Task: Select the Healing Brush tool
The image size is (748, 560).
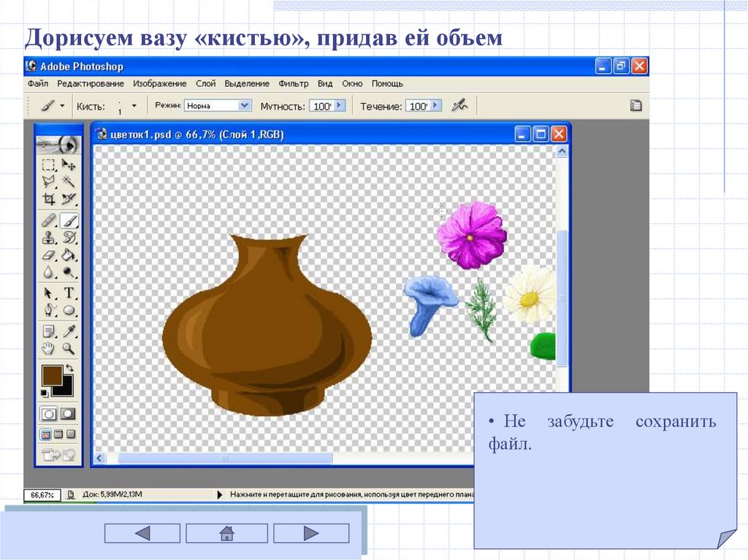Action: (48, 220)
